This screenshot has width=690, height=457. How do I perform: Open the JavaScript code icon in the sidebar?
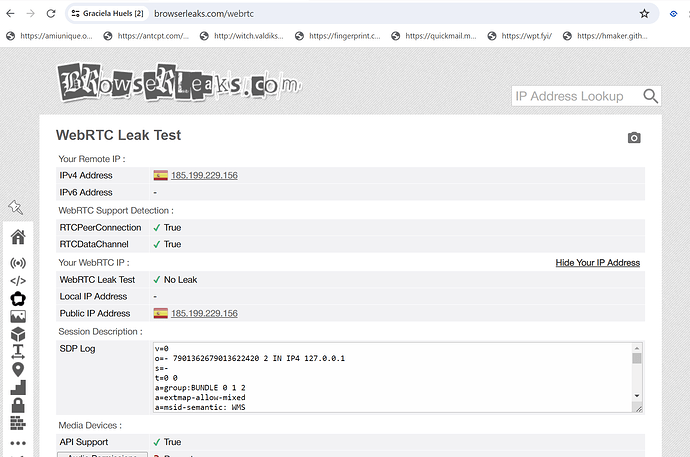[x=18, y=281]
